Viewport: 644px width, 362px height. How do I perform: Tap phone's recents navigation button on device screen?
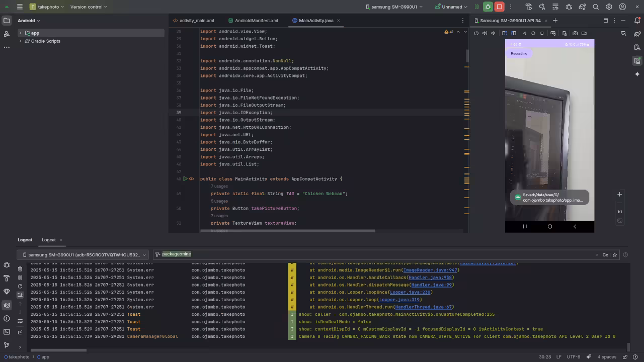point(525,226)
